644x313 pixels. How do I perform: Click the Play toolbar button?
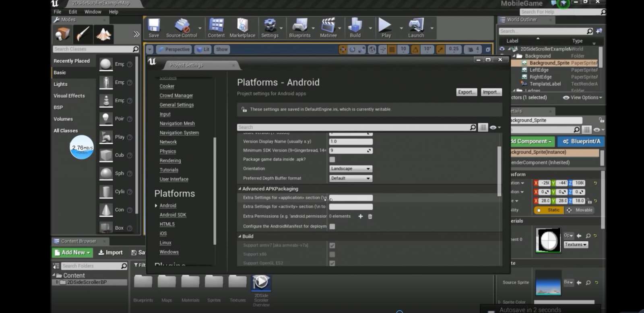pos(386,27)
